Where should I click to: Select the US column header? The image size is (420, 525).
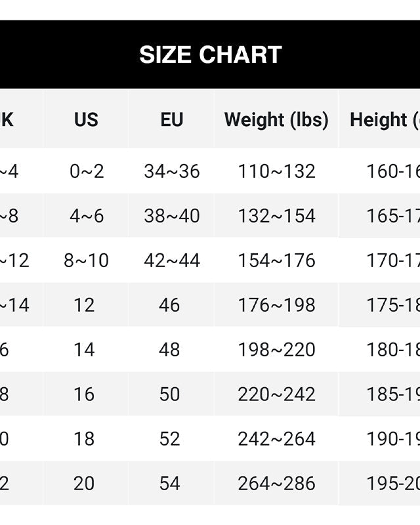coord(86,119)
